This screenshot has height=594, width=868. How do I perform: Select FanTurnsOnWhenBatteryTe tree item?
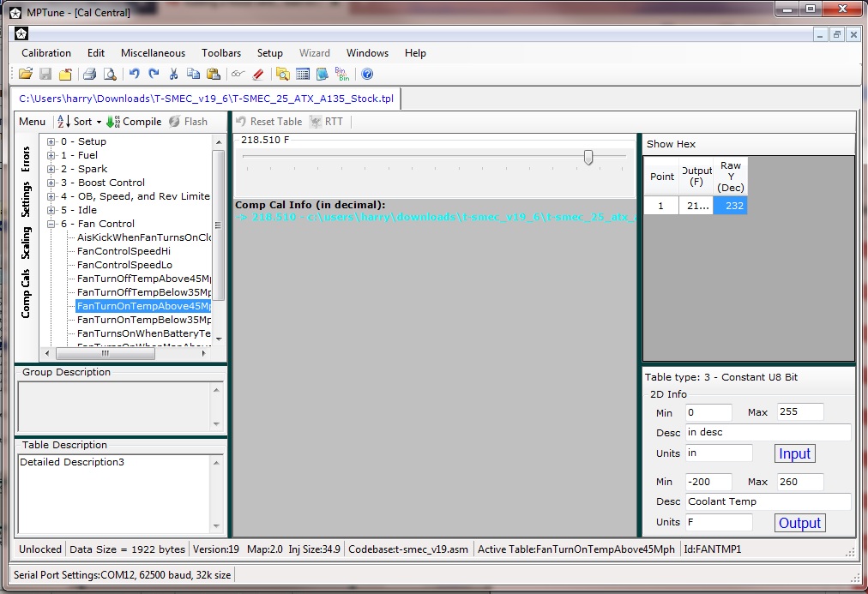pyautogui.click(x=144, y=333)
